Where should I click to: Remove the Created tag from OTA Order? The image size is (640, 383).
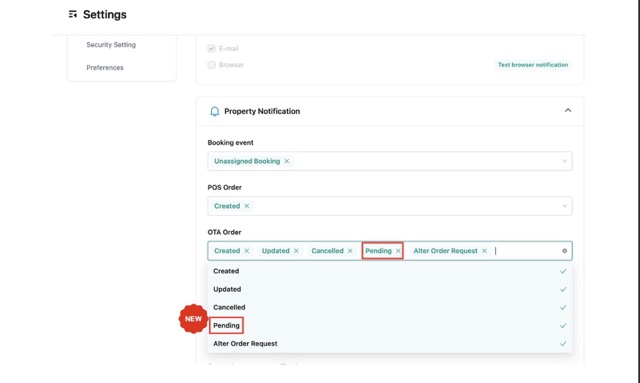[247, 251]
